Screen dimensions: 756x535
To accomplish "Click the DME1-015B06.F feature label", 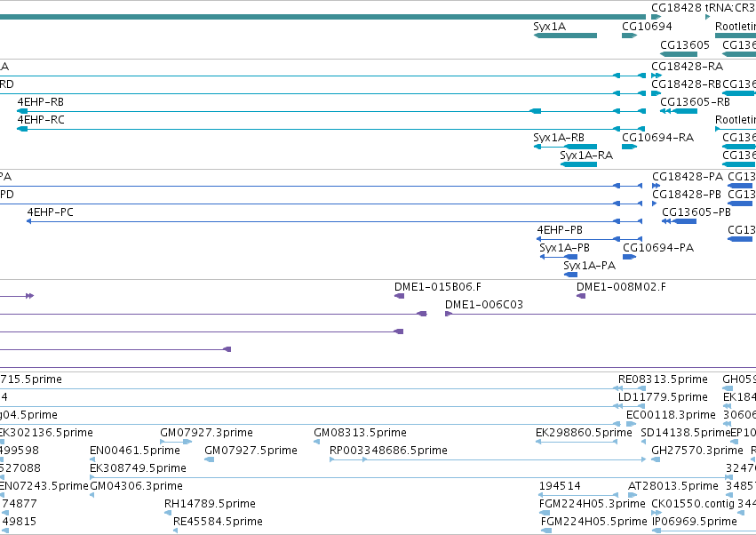I will point(438,288).
